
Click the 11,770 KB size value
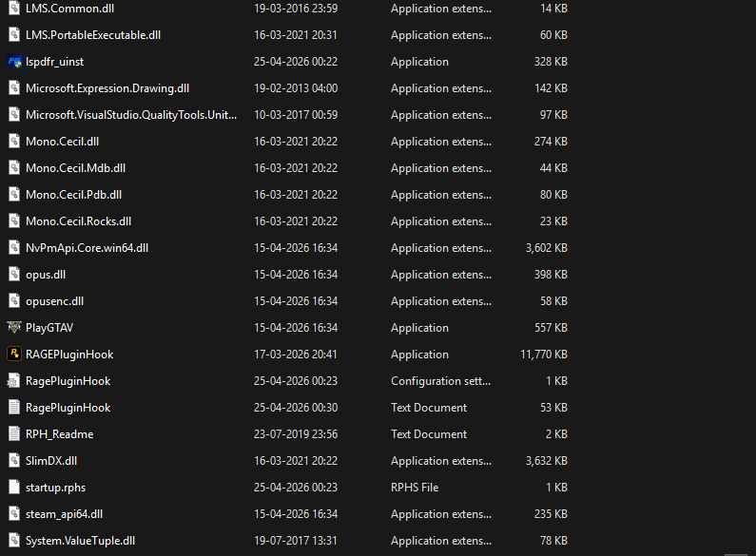pos(544,355)
